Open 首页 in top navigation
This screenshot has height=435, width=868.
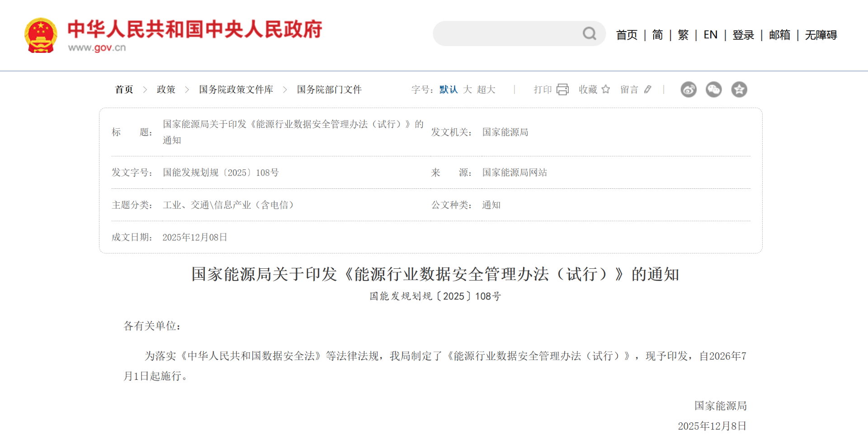coord(627,35)
